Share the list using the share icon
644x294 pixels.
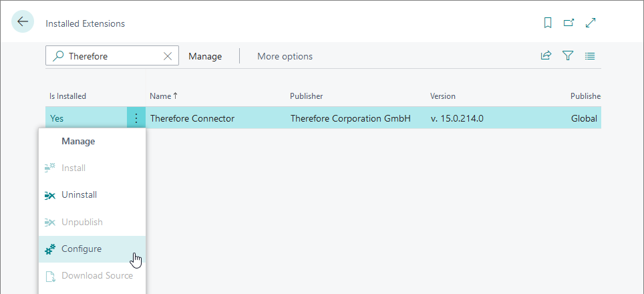546,55
